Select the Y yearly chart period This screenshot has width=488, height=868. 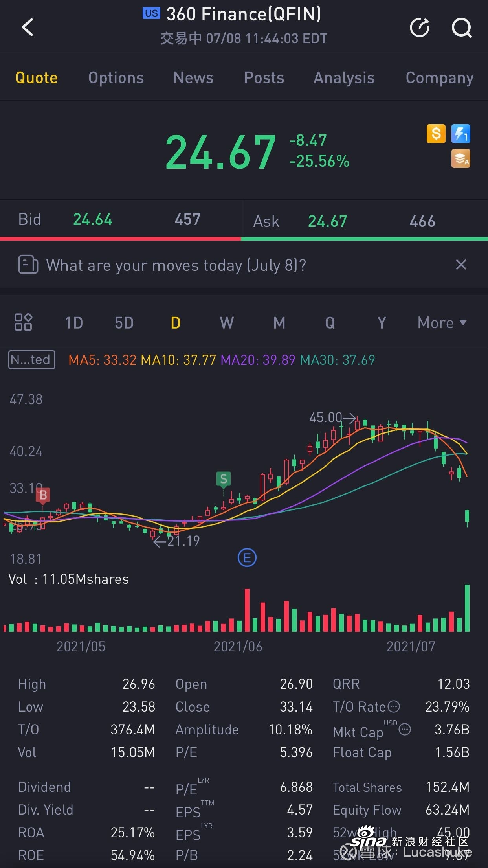(x=382, y=323)
